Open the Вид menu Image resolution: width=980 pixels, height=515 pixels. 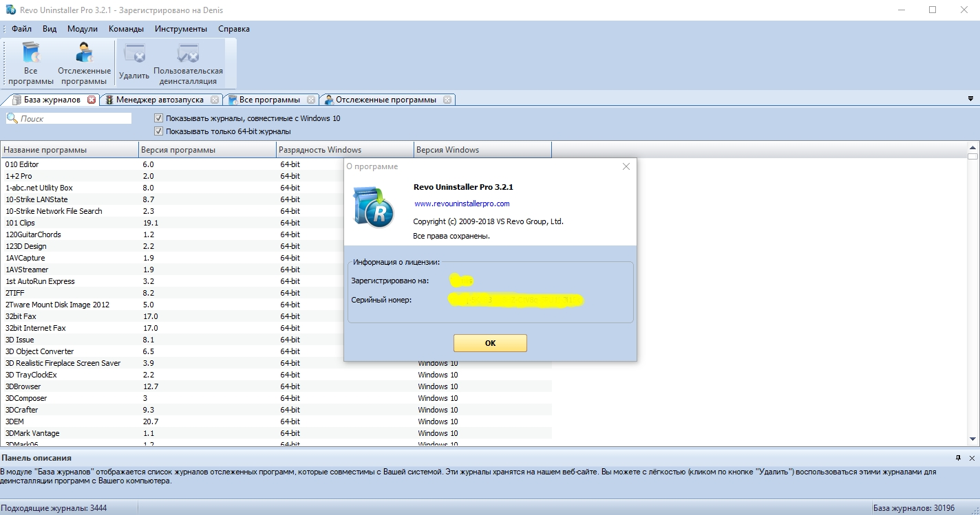pos(50,29)
